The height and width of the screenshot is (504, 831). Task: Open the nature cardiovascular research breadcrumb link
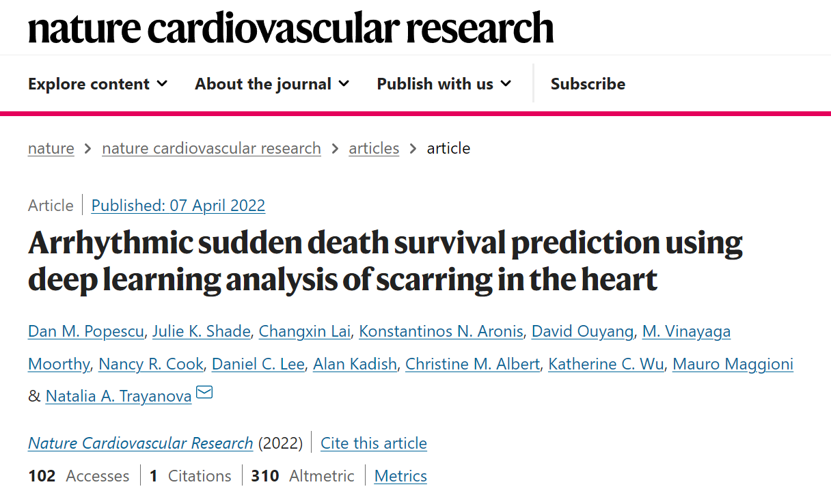coord(211,148)
